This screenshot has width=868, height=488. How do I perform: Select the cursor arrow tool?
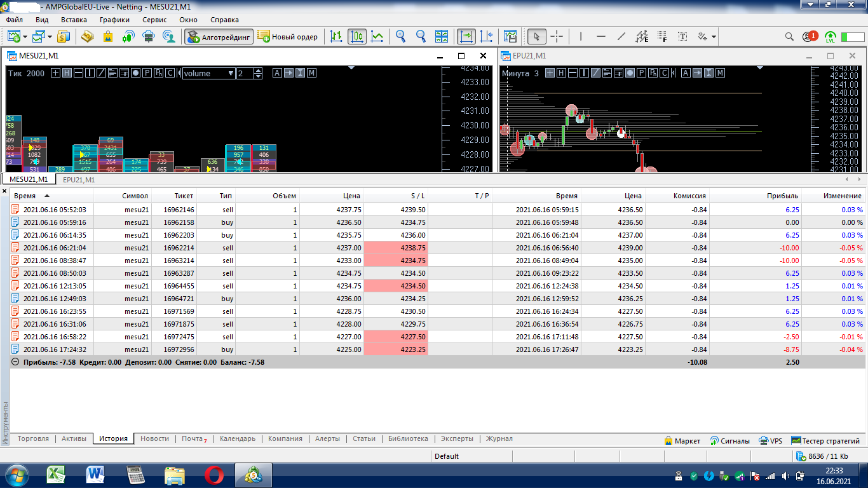click(x=537, y=36)
